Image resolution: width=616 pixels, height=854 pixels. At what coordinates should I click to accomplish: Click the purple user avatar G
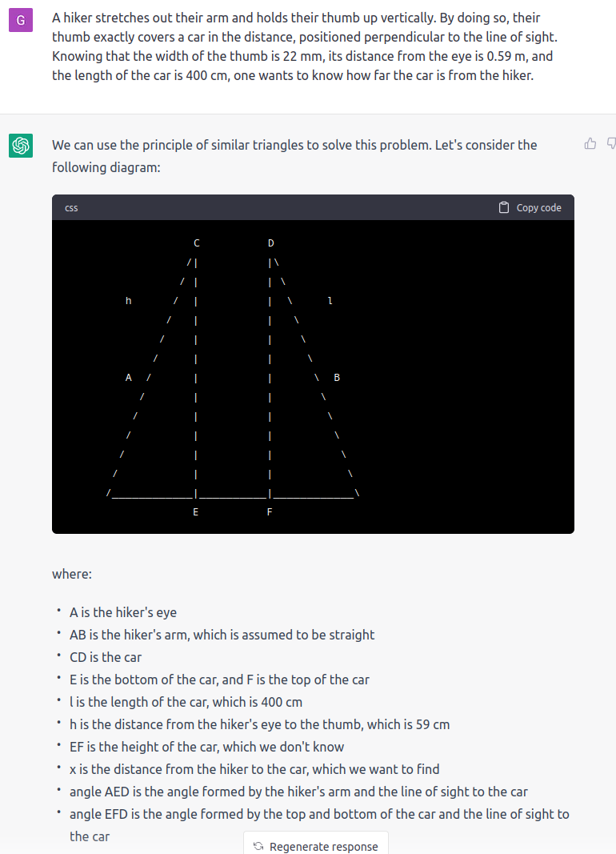pos(21,20)
